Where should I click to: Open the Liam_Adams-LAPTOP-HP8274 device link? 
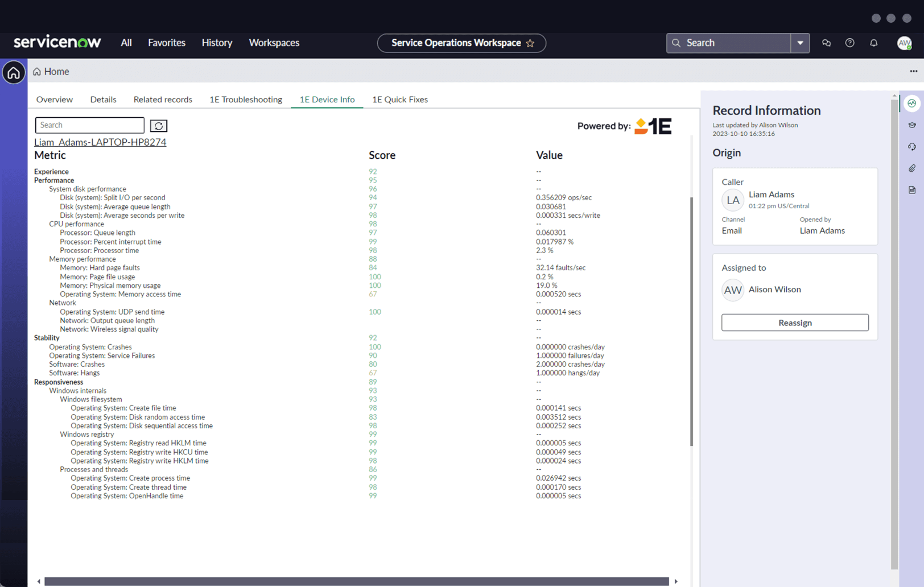(100, 142)
